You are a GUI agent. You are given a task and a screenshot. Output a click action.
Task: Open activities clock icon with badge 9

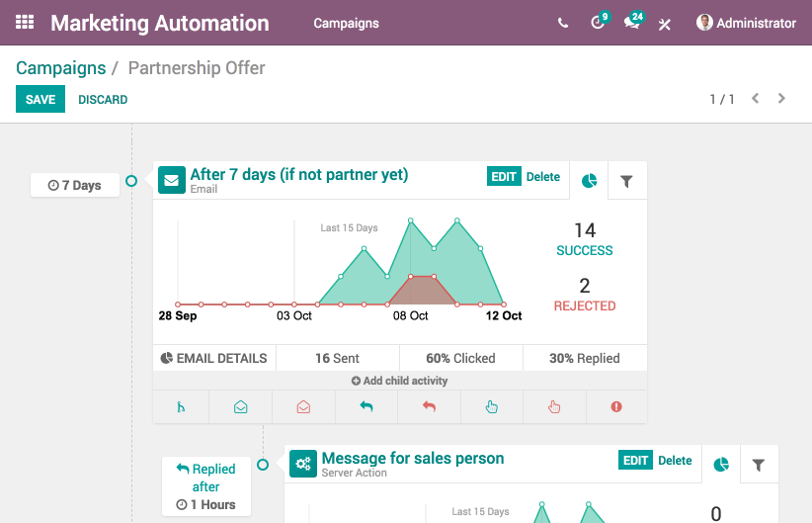tap(600, 22)
